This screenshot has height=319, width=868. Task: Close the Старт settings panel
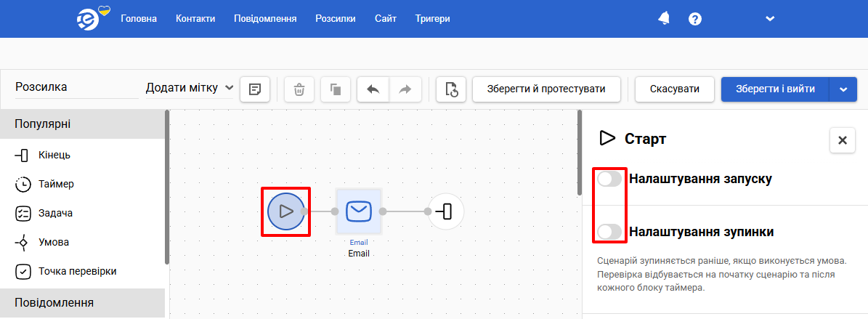pyautogui.click(x=843, y=140)
